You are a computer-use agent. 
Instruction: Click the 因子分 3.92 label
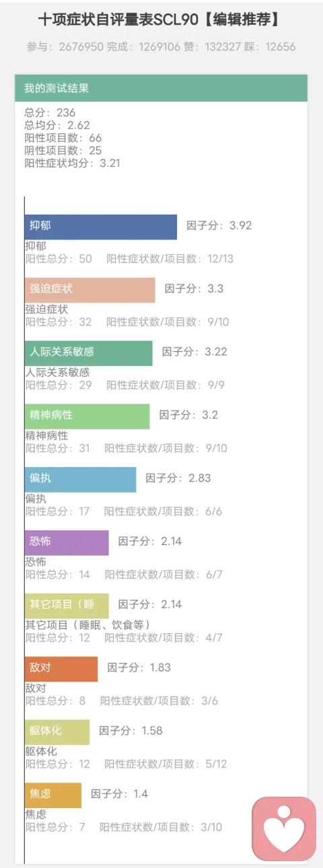pos(219,225)
